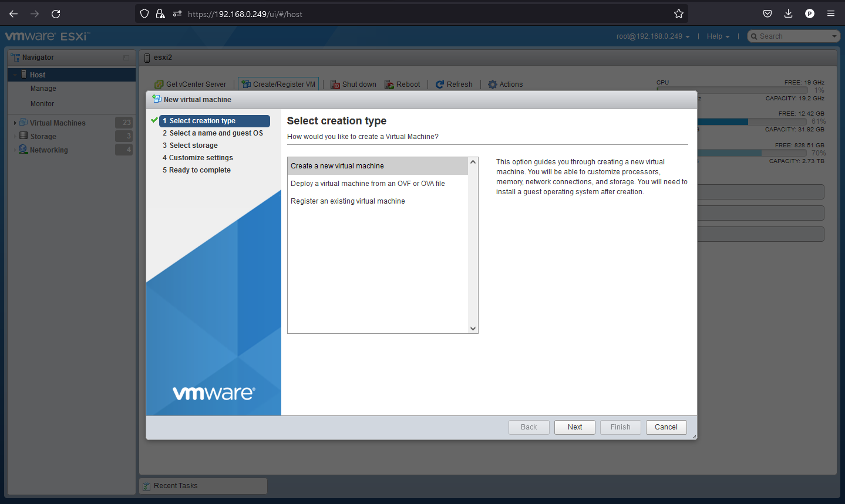Click step 1 Select creation type
Screen dimensions: 845x504
pos(214,121)
